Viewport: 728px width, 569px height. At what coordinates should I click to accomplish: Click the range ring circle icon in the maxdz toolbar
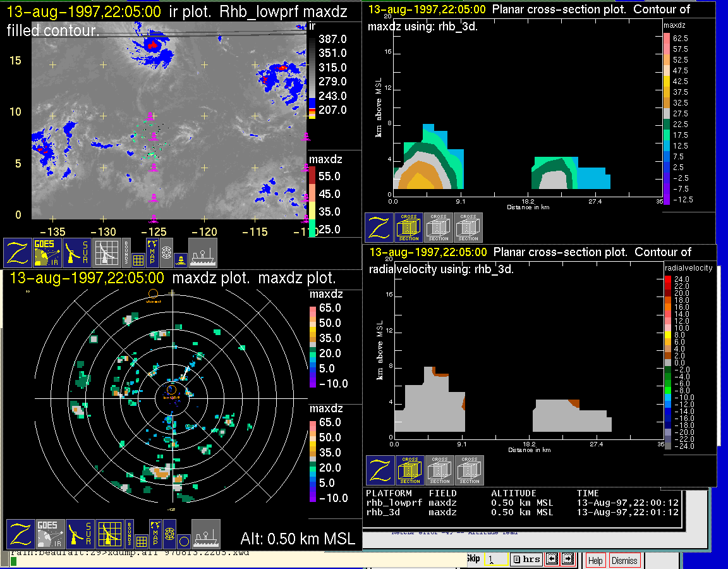coord(184,541)
